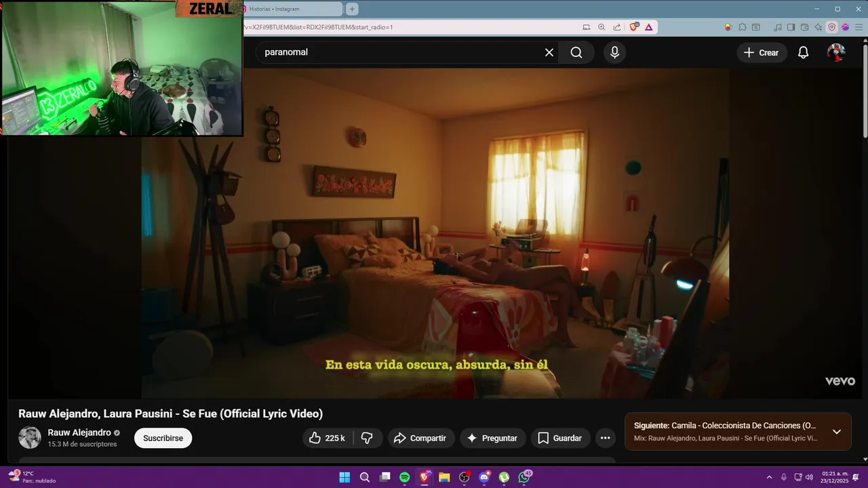The image size is (868, 488).
Task: Open the taskbar clock and date
Action: click(x=835, y=477)
